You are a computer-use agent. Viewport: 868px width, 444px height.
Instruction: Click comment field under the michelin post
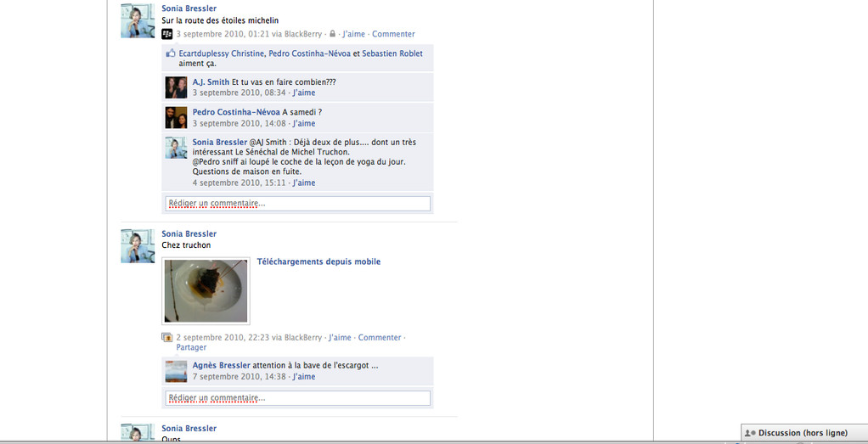(x=298, y=204)
